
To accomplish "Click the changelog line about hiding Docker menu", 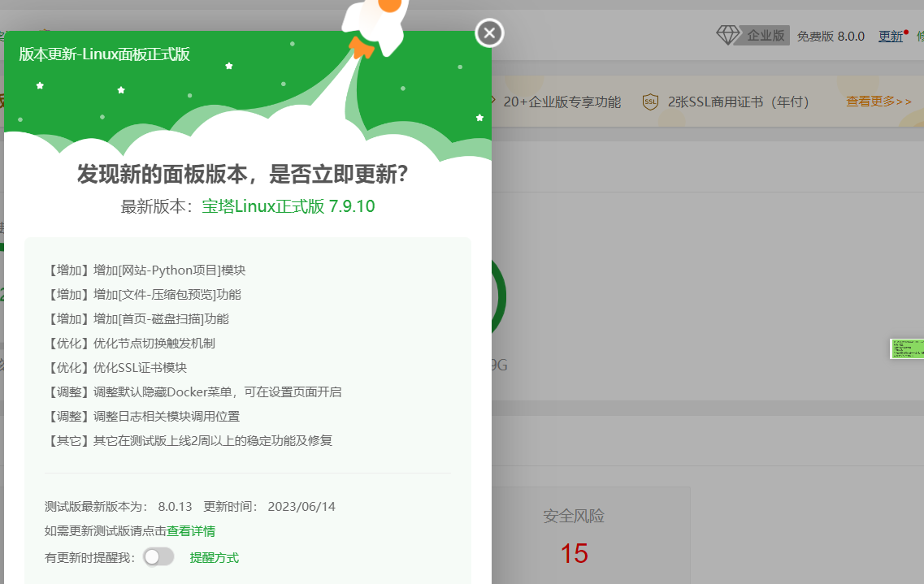I will coord(194,392).
